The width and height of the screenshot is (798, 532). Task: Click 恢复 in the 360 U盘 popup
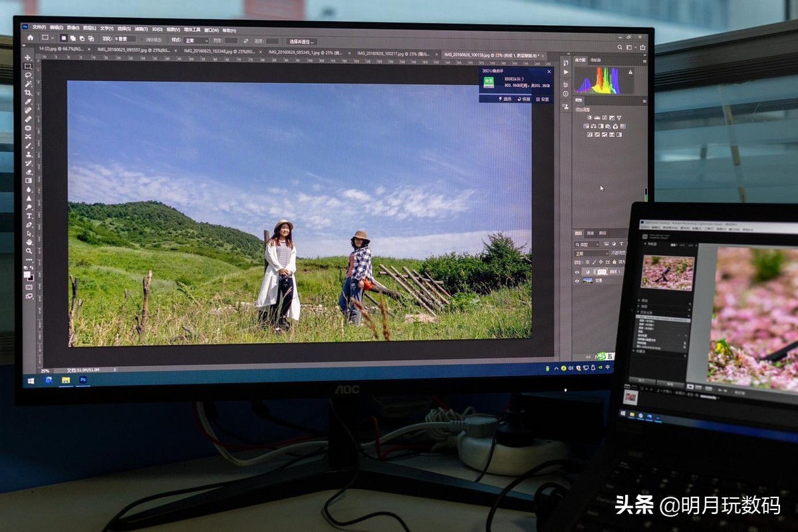click(x=523, y=99)
